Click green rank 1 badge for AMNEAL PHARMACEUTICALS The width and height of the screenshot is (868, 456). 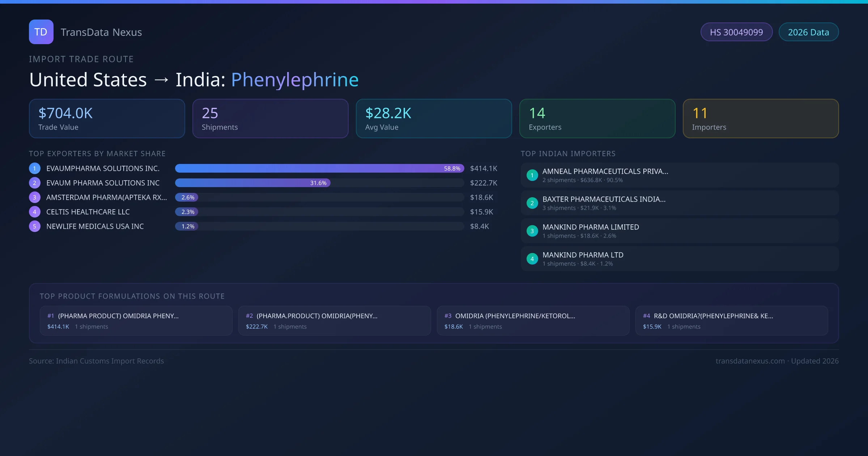coord(532,175)
